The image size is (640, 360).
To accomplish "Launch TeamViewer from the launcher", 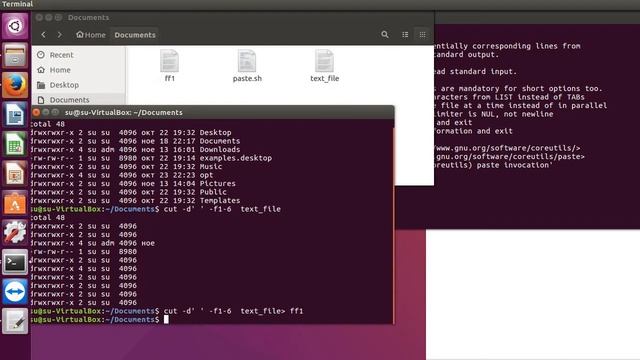I will 15,292.
